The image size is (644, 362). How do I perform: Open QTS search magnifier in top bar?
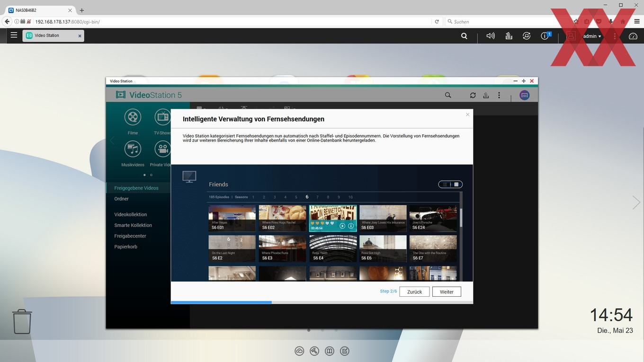(x=464, y=36)
